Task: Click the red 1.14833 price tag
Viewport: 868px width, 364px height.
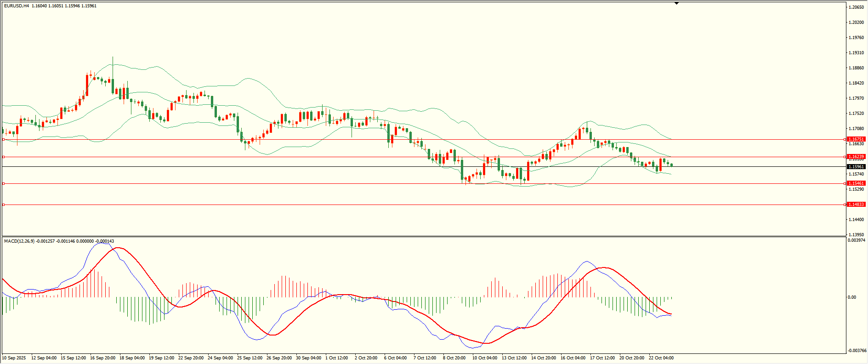Action: (x=856, y=205)
